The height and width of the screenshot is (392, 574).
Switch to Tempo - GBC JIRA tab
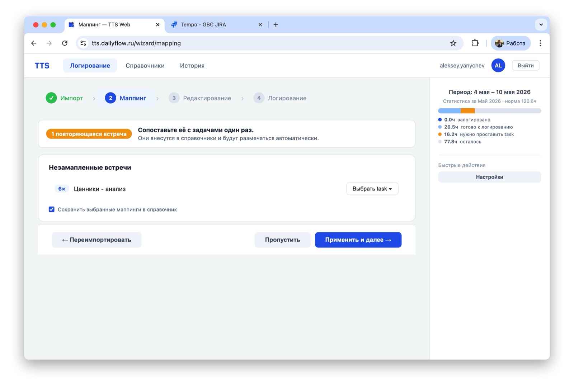(x=216, y=25)
